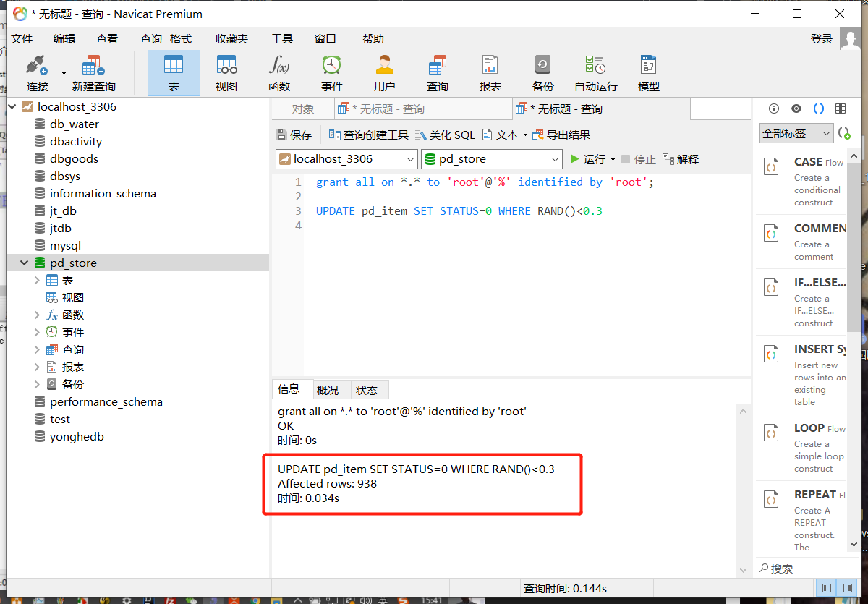Expand the 表 (Tables) node under pd_store

(x=37, y=281)
